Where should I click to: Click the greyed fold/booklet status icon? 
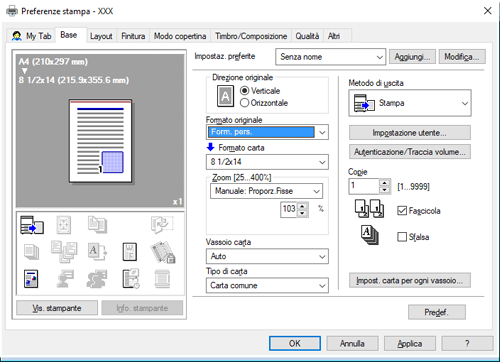pos(162,225)
